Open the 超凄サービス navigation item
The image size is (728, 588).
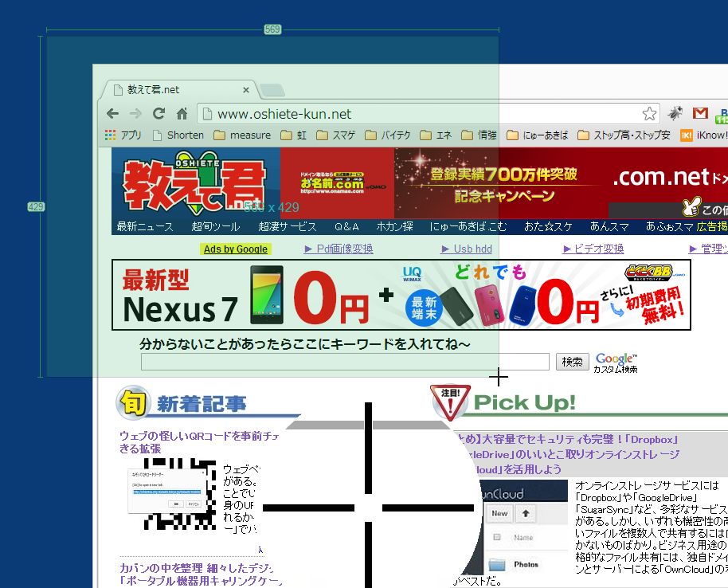[x=288, y=226]
